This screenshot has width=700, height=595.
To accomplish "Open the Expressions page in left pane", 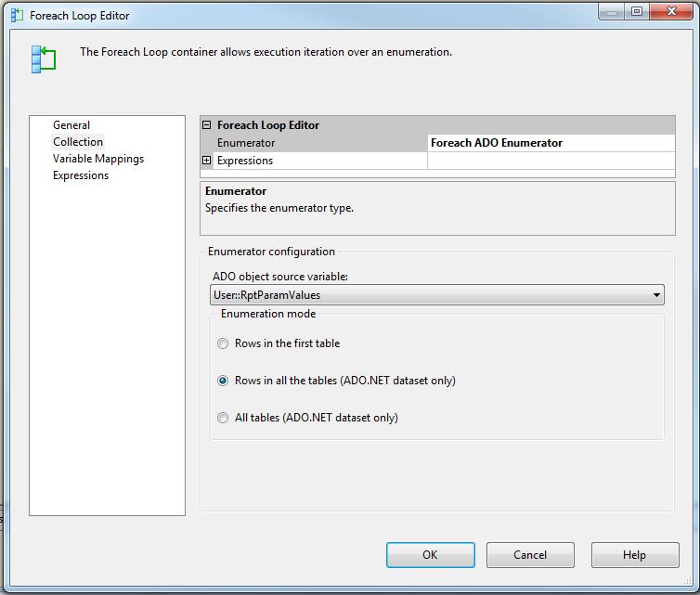I will 81,175.
